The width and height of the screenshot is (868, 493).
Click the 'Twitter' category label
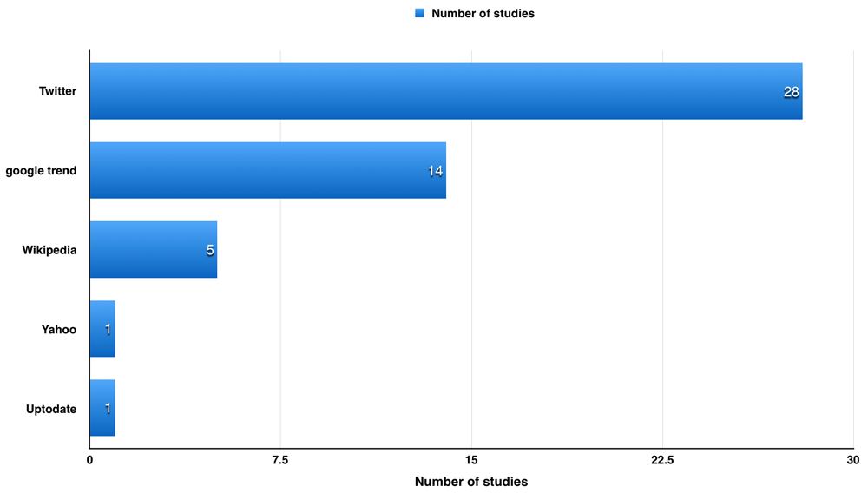pyautogui.click(x=57, y=91)
